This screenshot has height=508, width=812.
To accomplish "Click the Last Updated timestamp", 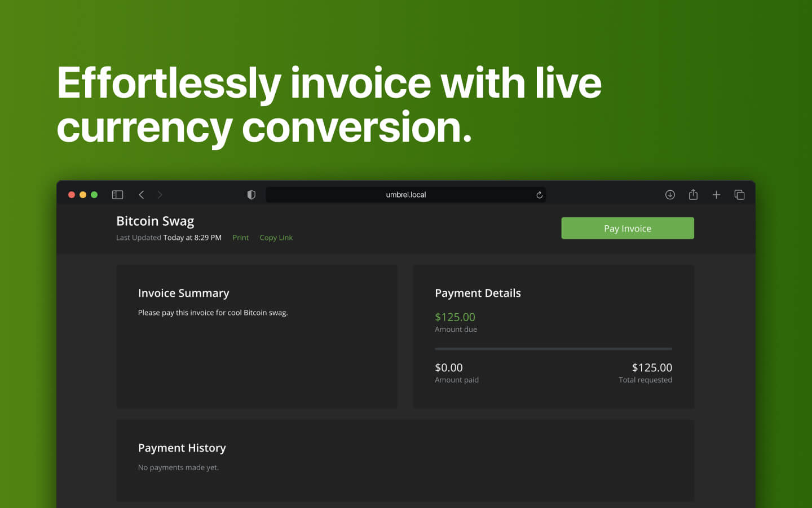I will click(x=168, y=237).
